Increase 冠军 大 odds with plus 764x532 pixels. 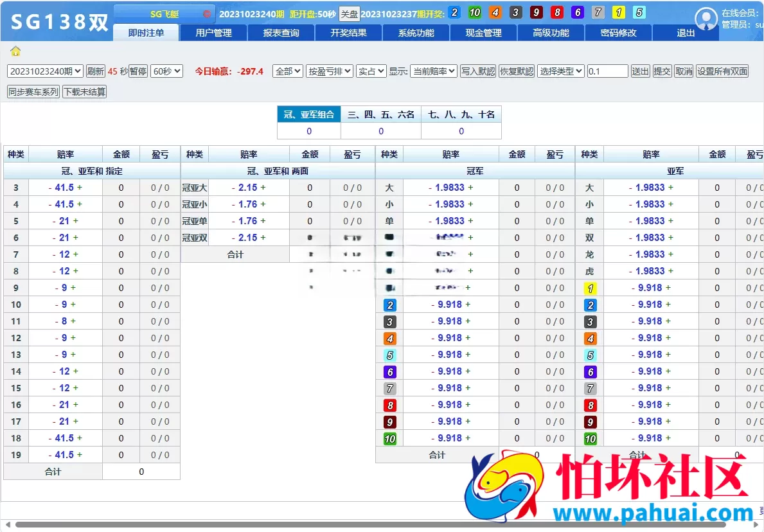471,188
